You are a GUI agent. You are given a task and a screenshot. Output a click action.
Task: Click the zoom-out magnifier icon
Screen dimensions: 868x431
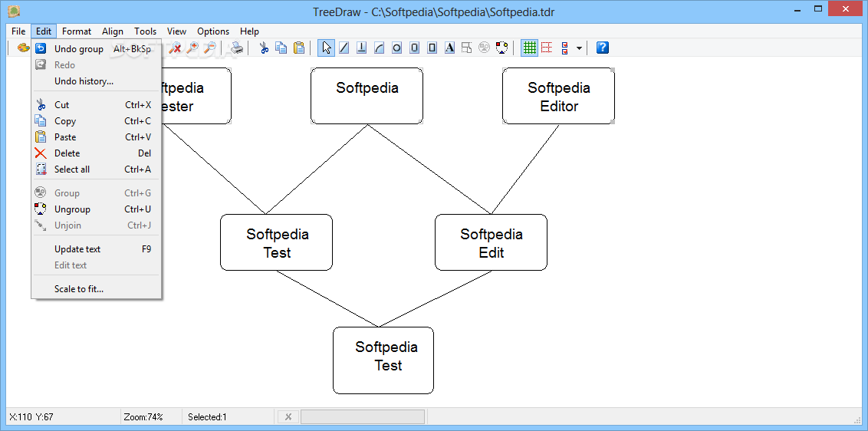click(x=210, y=48)
